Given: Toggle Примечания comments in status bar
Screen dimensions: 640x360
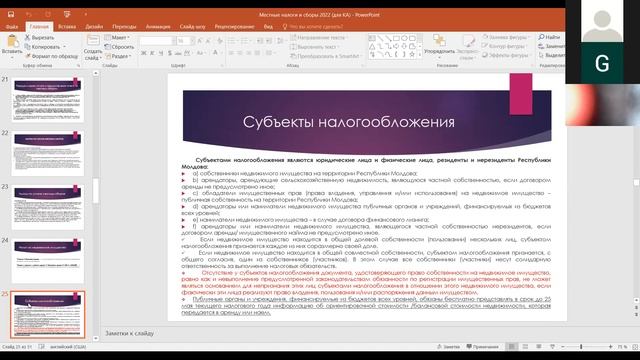Looking at the screenshot, I should point(482,347).
